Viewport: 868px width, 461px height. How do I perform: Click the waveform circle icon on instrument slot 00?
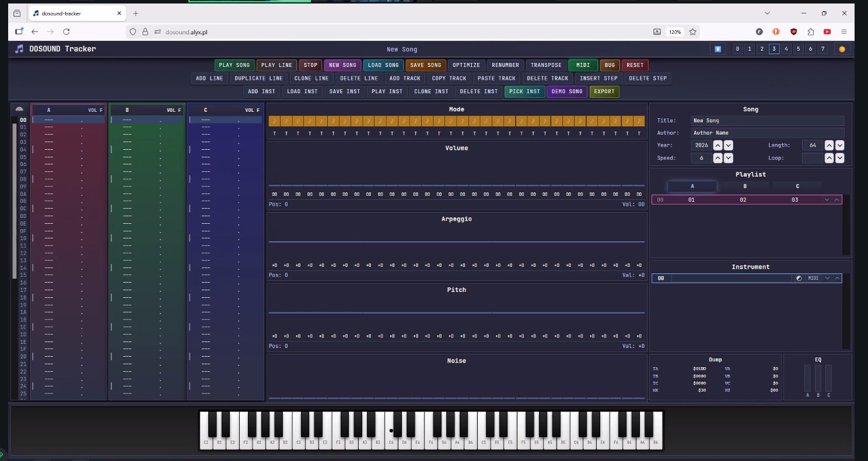point(799,278)
